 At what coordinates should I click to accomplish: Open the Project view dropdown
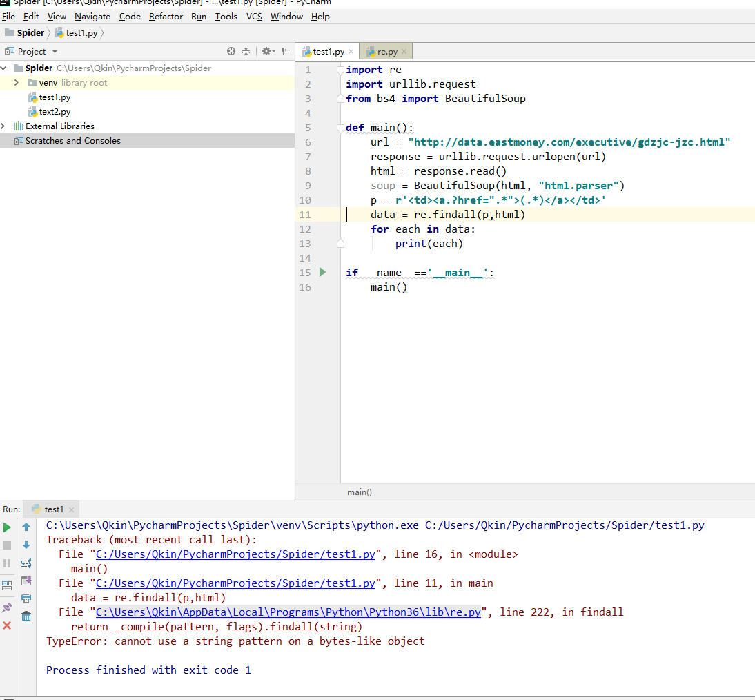pyautogui.click(x=55, y=52)
